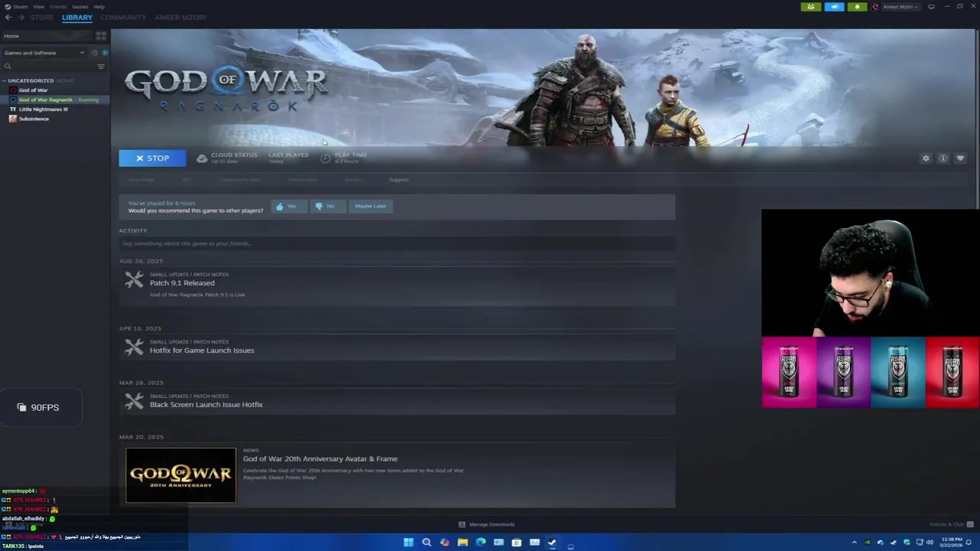The height and width of the screenshot is (551, 980).
Task: Open the game info icon
Action: 942,158
